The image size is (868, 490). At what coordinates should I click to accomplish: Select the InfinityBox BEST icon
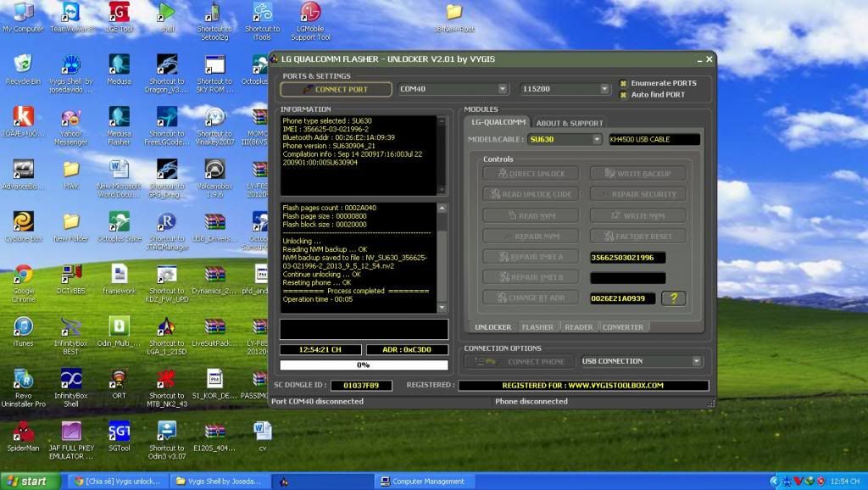(x=71, y=336)
